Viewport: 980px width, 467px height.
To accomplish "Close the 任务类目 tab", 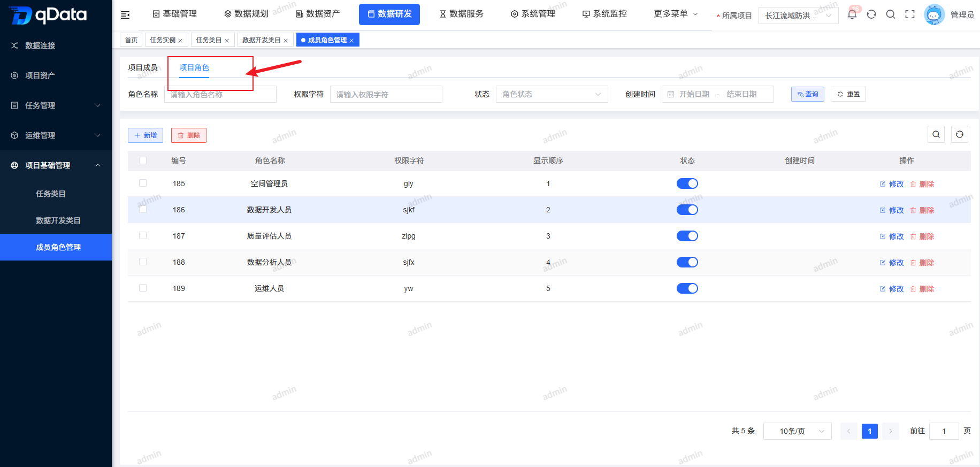I will tap(227, 41).
